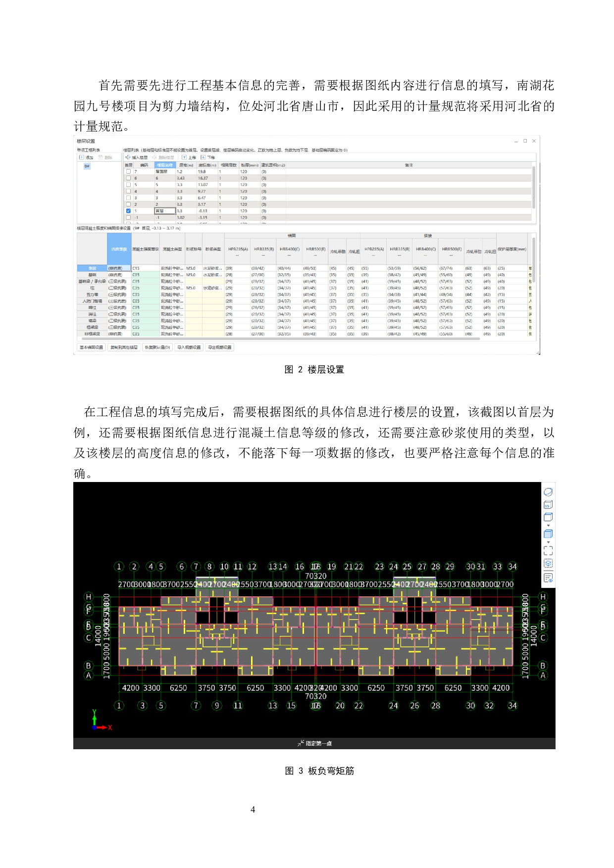Image resolution: width=614 pixels, height=868 pixels.
Task: Open dropdown arrow under wireframe cube
Action: point(548,526)
